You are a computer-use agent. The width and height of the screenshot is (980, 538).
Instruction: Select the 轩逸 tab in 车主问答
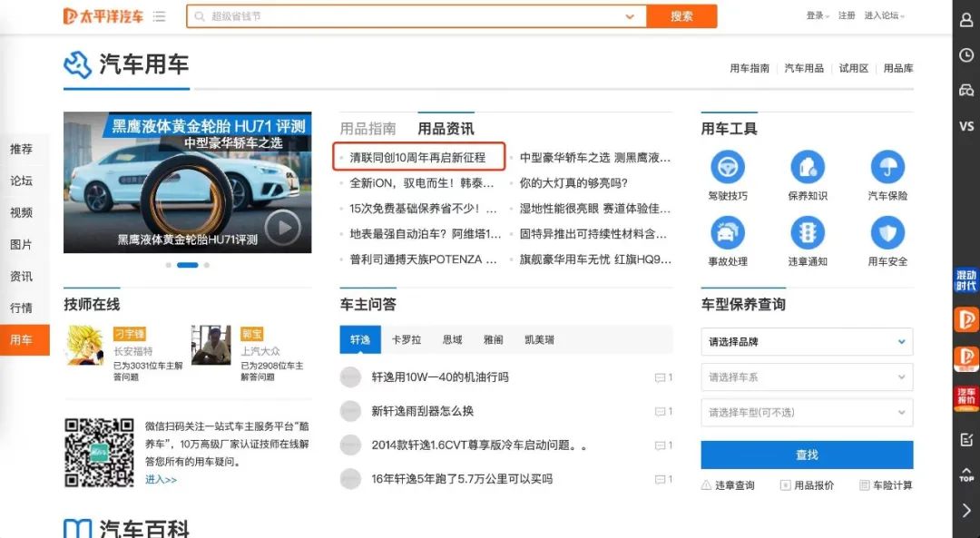click(x=360, y=340)
